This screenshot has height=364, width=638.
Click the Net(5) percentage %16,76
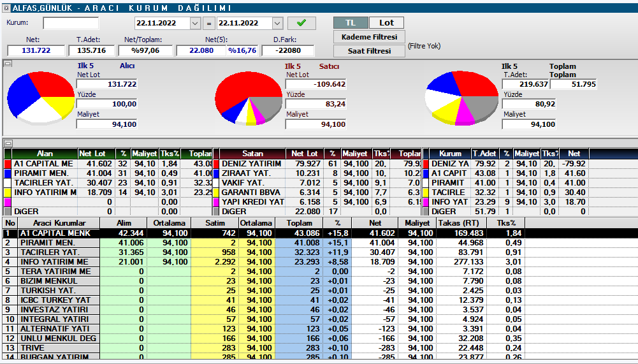pyautogui.click(x=242, y=50)
